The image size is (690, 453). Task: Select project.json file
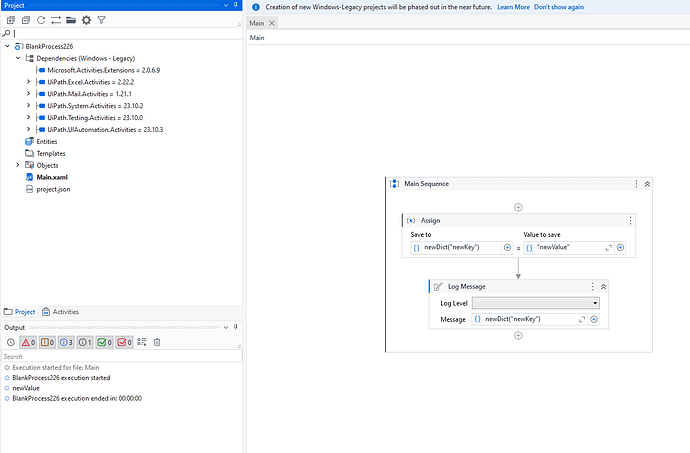point(53,189)
